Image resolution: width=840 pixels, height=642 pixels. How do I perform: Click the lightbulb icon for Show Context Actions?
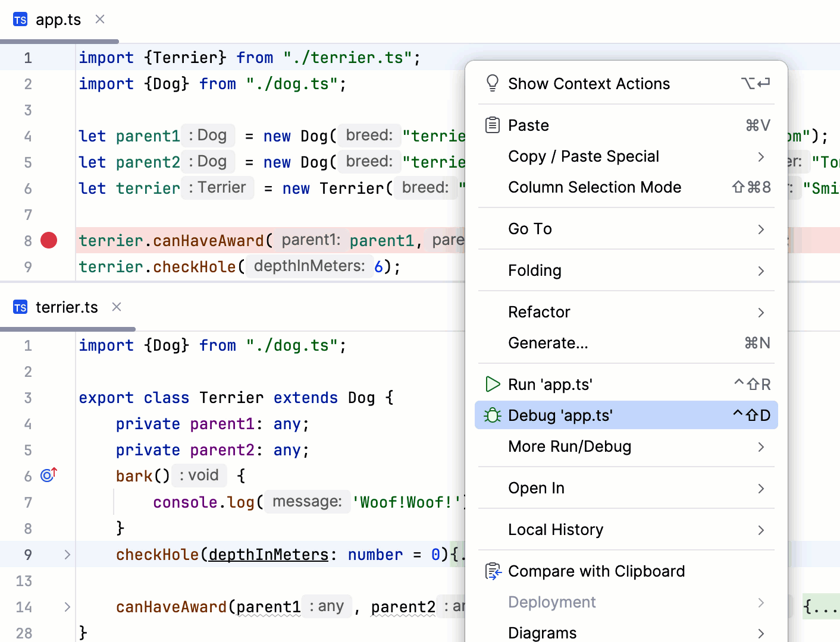click(x=492, y=83)
